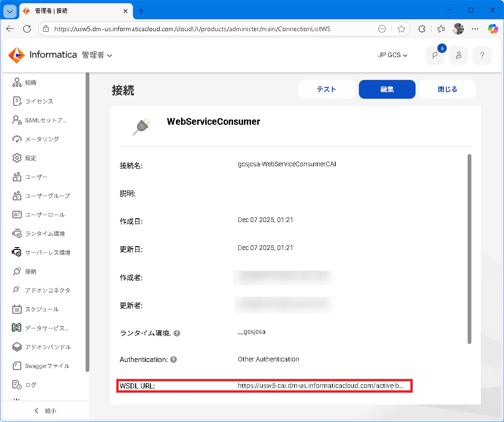Select the ランタイム環境 icon
The height and width of the screenshot is (422, 504).
coord(17,233)
